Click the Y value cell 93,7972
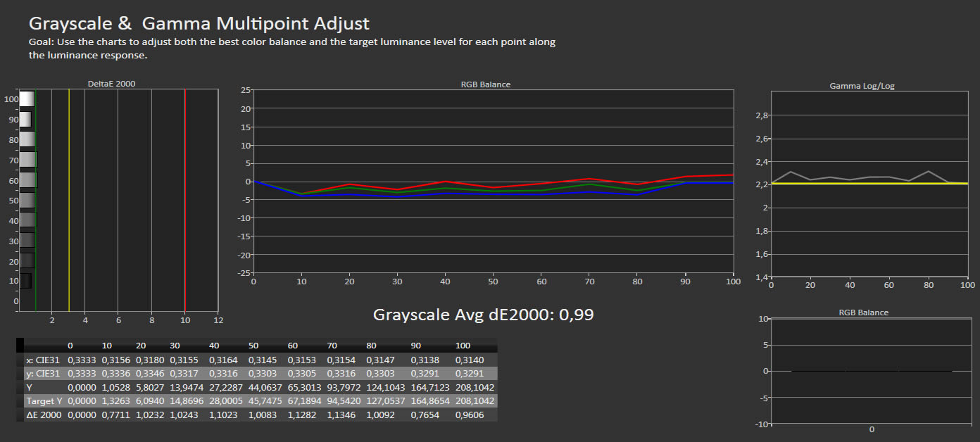 pyautogui.click(x=343, y=387)
